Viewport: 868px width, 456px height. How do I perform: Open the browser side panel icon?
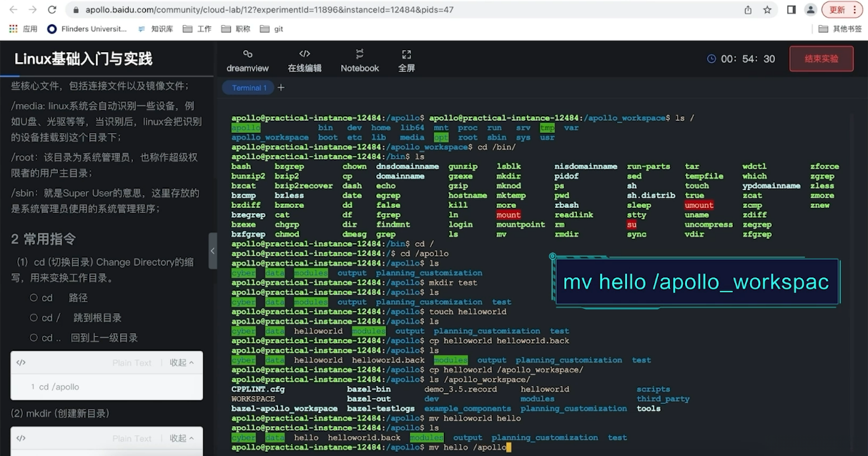[791, 10]
